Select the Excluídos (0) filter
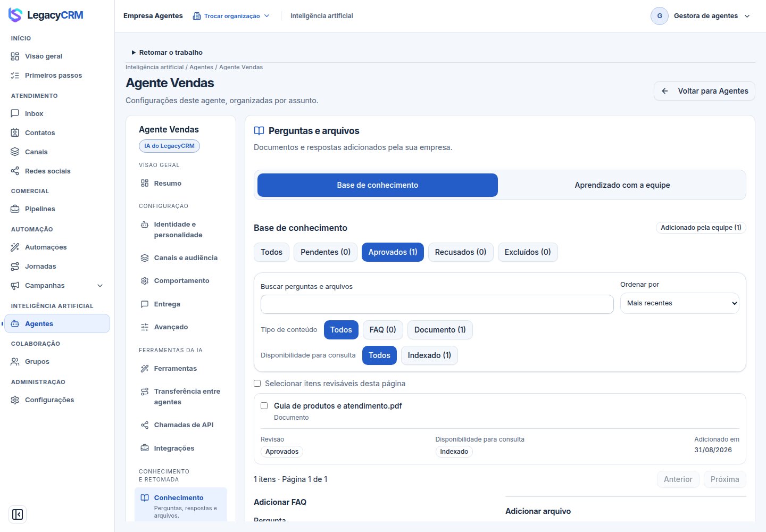This screenshot has height=532, width=766. pyautogui.click(x=528, y=252)
